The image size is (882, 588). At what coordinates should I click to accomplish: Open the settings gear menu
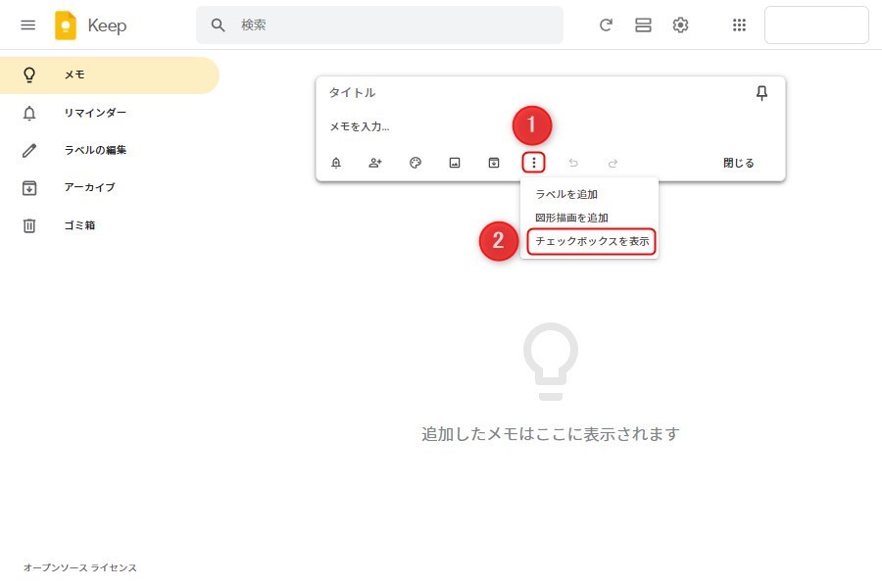pyautogui.click(x=680, y=25)
